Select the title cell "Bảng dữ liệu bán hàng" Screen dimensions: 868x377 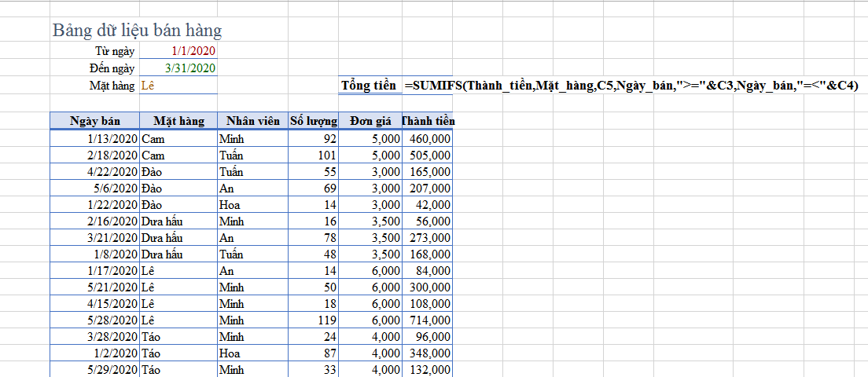(x=138, y=31)
